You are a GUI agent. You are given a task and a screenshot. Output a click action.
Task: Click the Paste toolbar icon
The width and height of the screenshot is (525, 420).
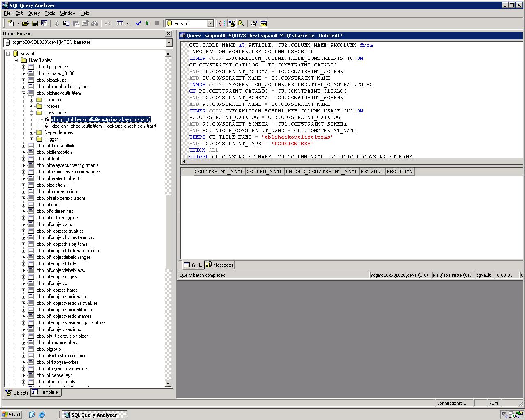(x=75, y=23)
